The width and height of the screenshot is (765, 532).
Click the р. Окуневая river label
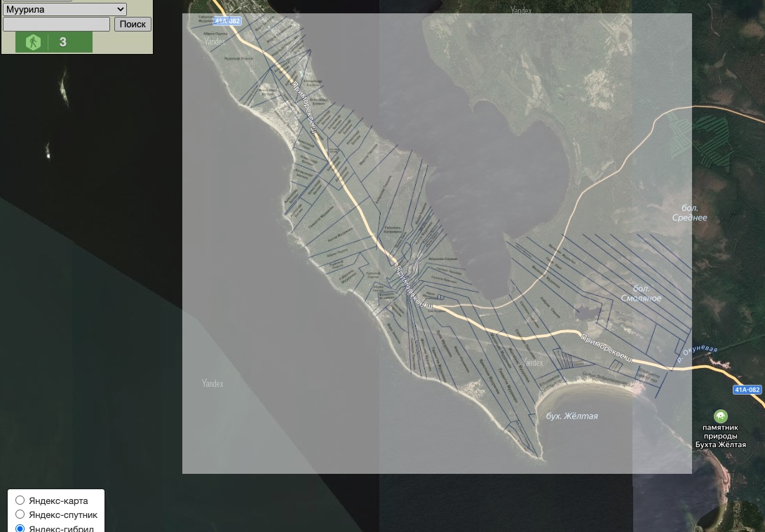(x=697, y=354)
